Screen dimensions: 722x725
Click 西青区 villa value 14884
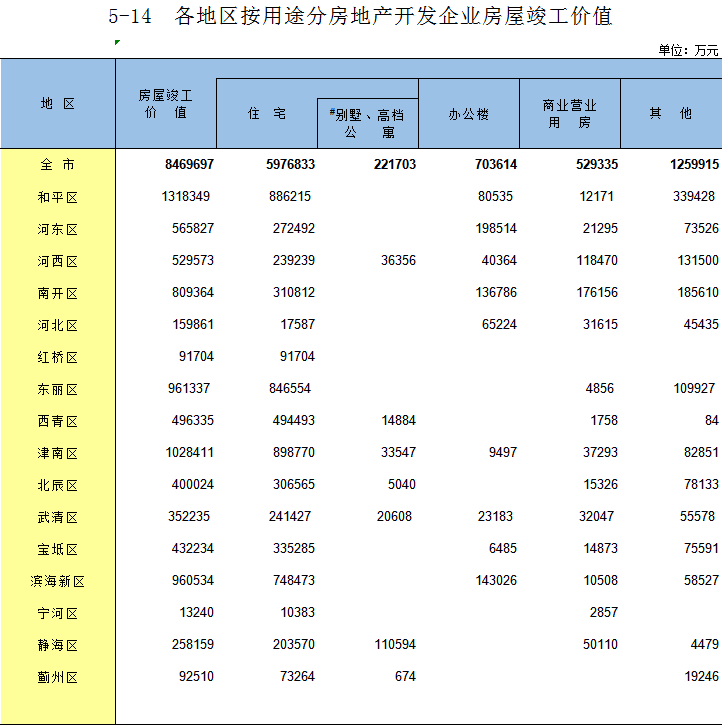(398, 420)
